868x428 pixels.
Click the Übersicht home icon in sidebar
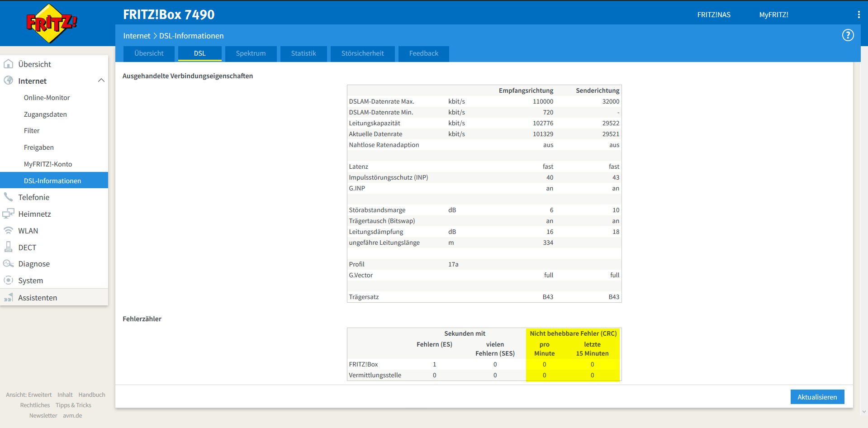[9, 64]
